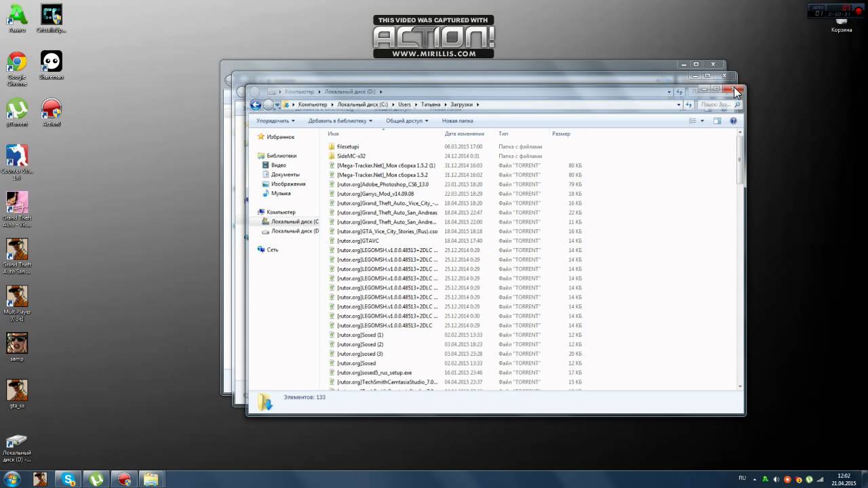Viewport: 868px width, 488px height.
Task: Click the Forward navigation arrow in Explorer
Action: click(268, 104)
